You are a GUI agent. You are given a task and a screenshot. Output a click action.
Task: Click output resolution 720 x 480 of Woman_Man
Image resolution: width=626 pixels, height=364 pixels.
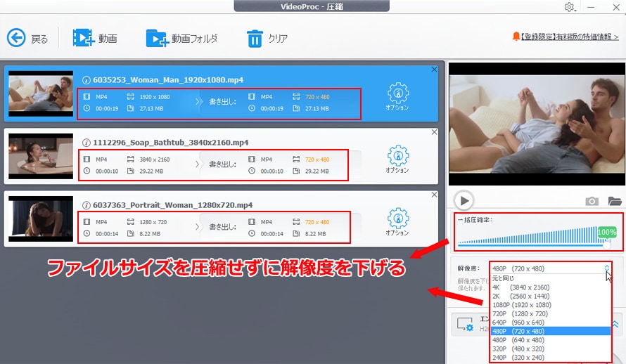coord(317,97)
